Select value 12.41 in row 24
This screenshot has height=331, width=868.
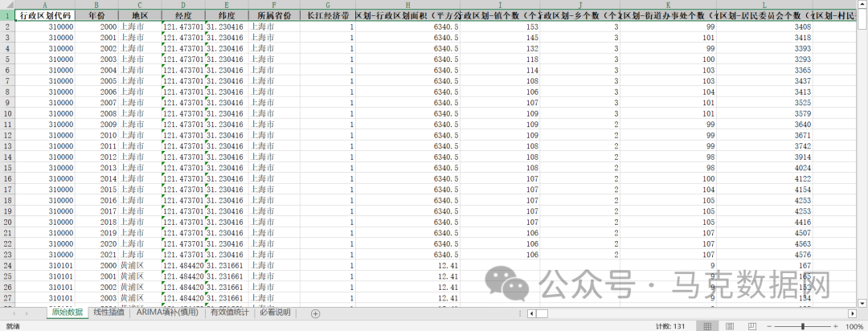(407, 265)
